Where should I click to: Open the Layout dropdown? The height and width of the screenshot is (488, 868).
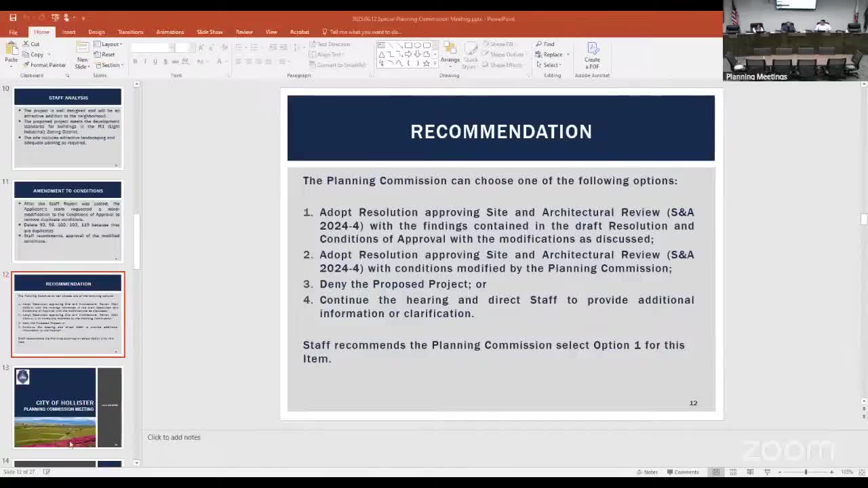click(x=107, y=44)
